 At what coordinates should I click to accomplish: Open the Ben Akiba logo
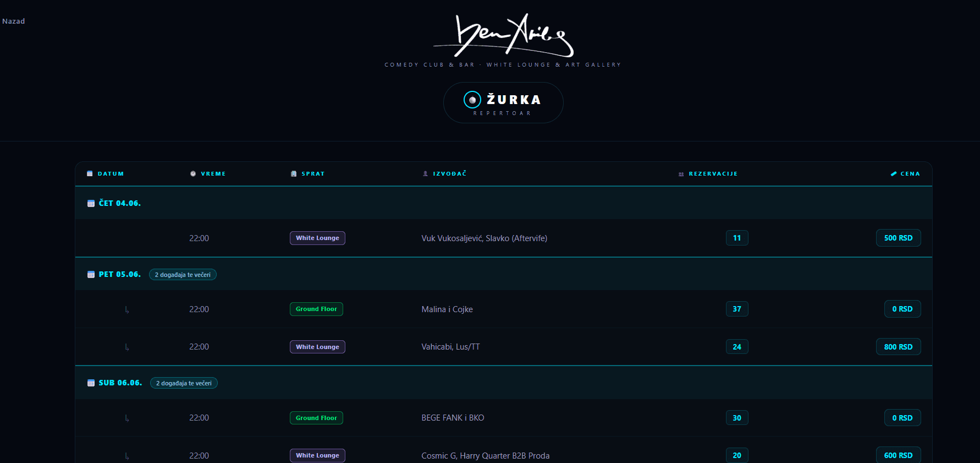click(503, 36)
